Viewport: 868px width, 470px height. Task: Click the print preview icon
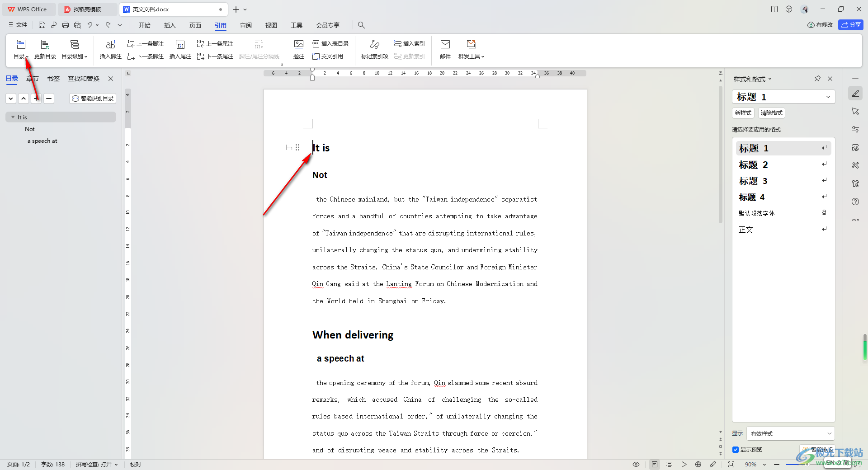77,25
